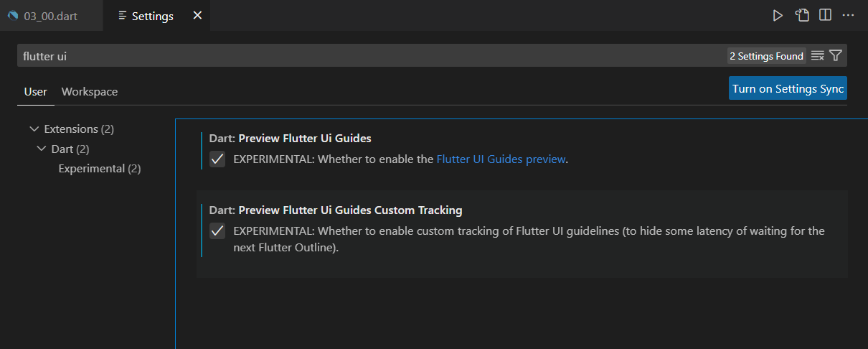The image size is (868, 349).
Task: Uncheck Flutter Ui Guides Custom Tracking checkbox
Action: click(x=217, y=231)
